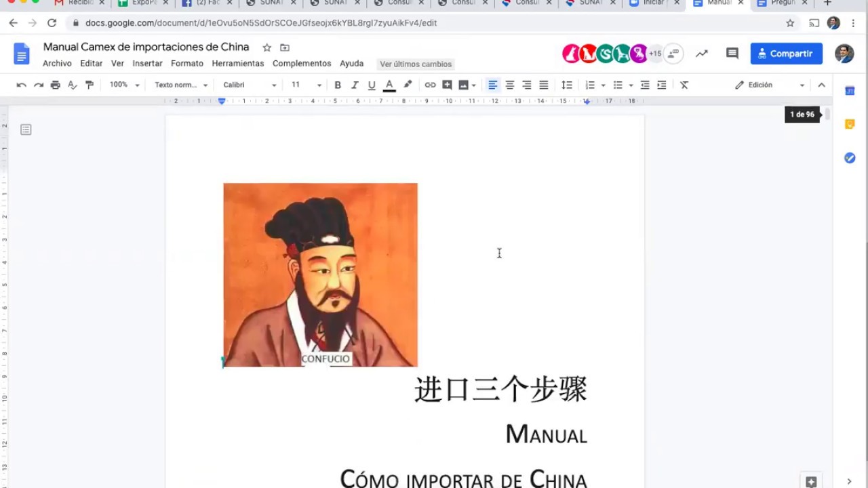
Task: Open a new browser tab
Action: [x=827, y=3]
